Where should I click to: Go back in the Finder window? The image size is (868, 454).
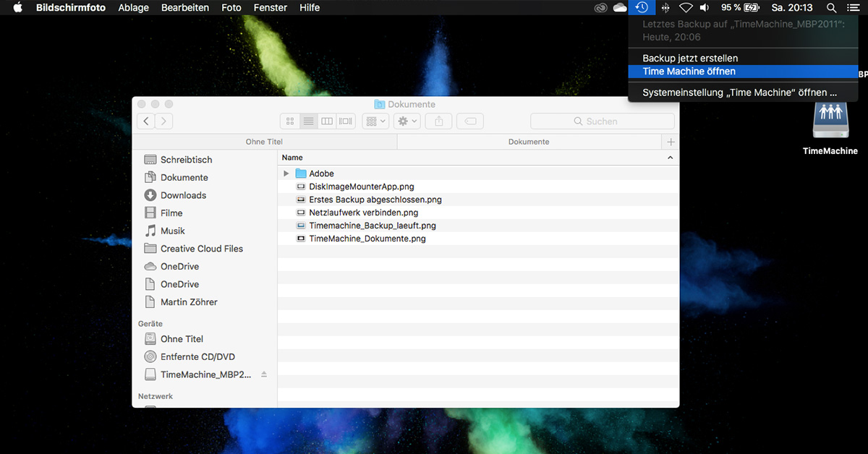147,121
